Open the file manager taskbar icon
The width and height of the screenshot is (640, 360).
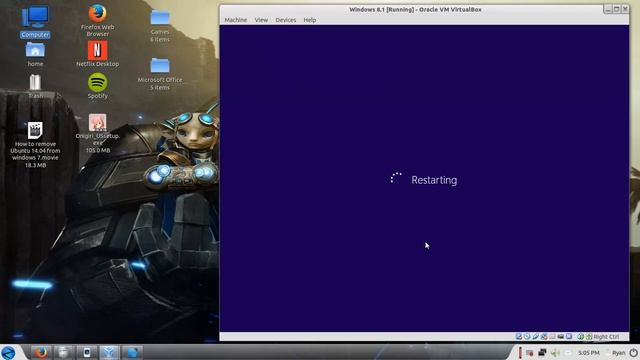[63, 352]
